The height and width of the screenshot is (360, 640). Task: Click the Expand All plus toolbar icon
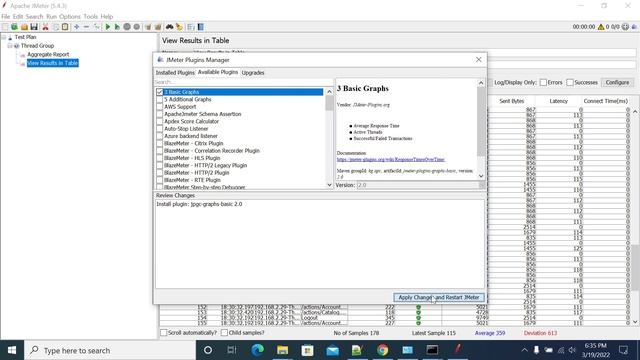click(x=76, y=27)
